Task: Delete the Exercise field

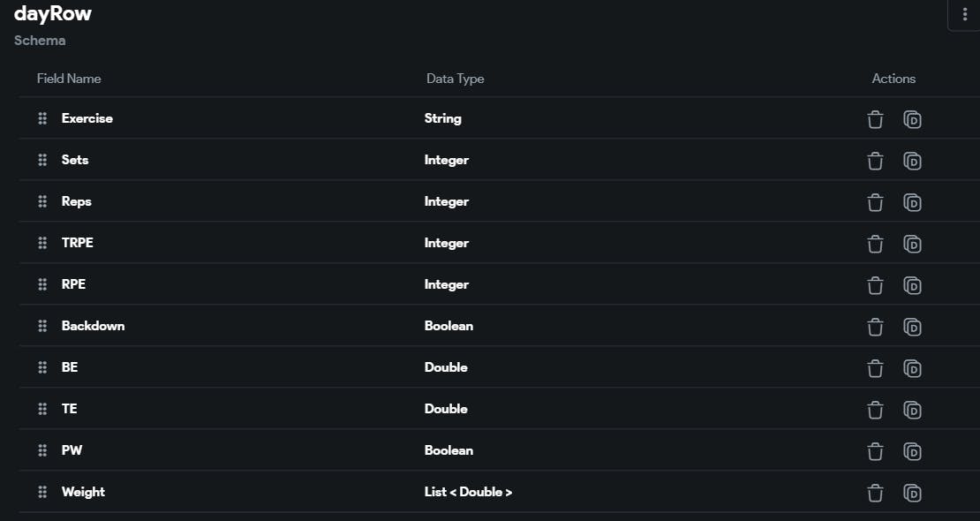Action: pyautogui.click(x=875, y=119)
